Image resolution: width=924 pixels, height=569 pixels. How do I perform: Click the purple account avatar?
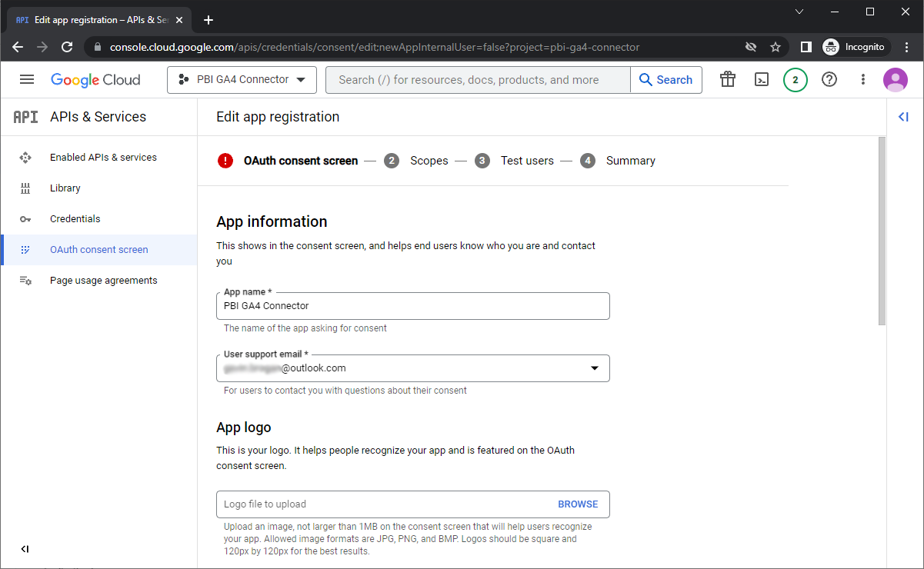click(x=895, y=80)
